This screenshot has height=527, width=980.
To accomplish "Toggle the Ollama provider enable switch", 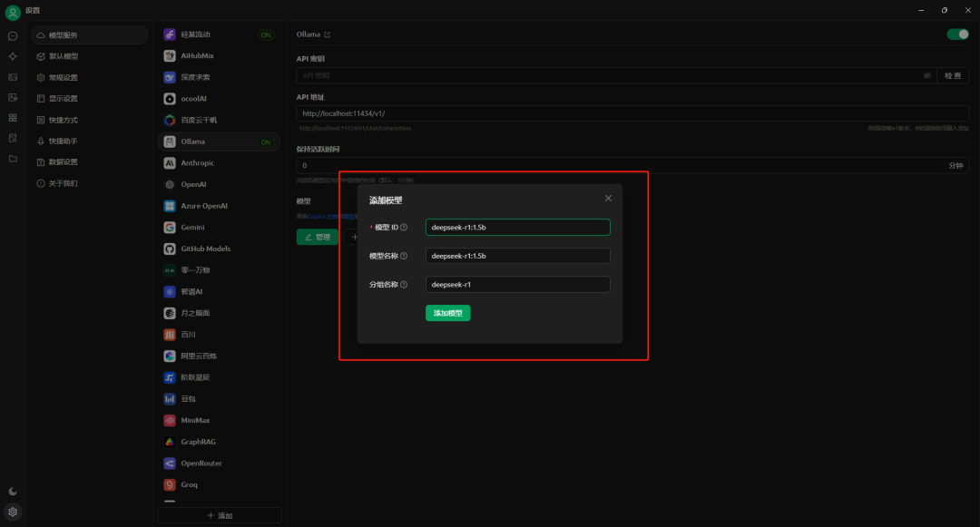I will point(957,34).
